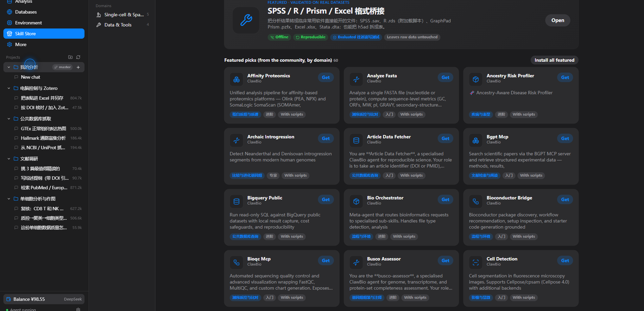
Task: Collapse the 文献调研 project chevron
Action: coord(9,159)
